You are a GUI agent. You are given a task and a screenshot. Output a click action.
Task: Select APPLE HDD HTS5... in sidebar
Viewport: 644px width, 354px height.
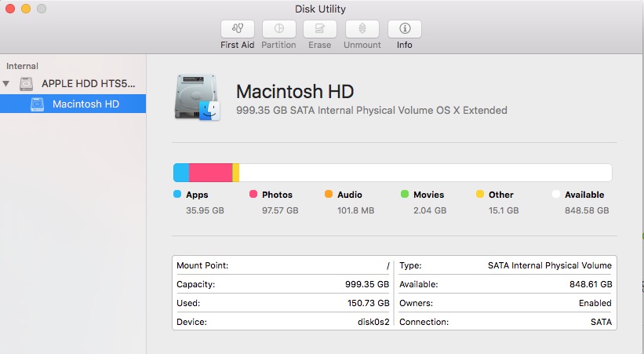[x=89, y=83]
